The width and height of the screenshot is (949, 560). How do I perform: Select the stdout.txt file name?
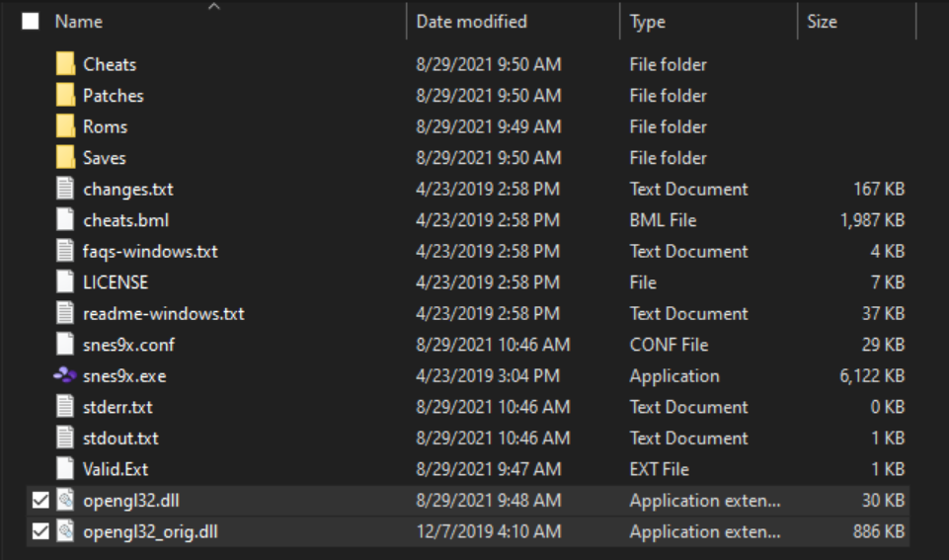[x=120, y=439]
